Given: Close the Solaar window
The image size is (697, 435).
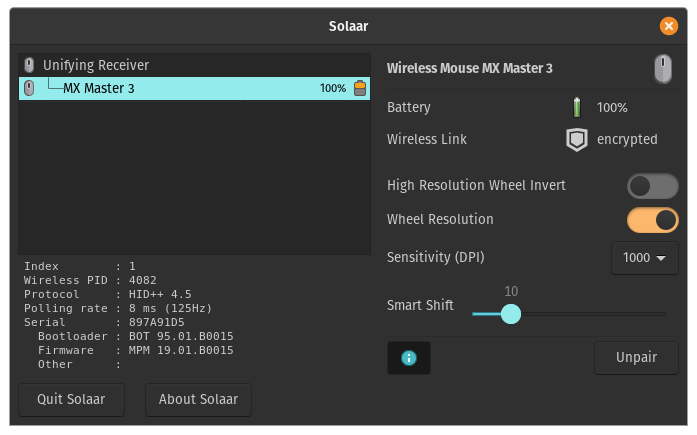Looking at the screenshot, I should [x=669, y=26].
